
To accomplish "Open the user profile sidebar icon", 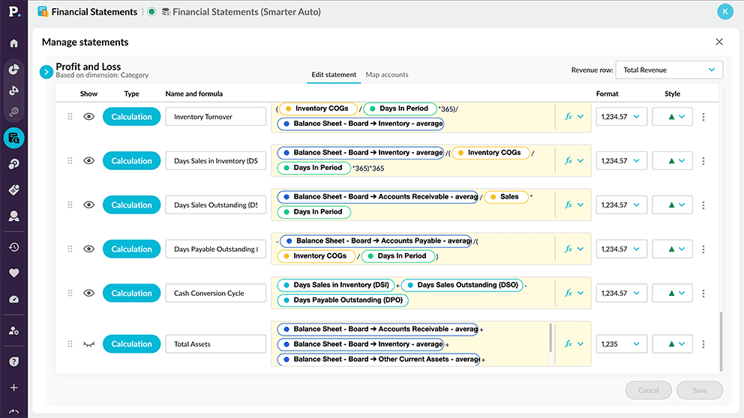I will point(14,216).
